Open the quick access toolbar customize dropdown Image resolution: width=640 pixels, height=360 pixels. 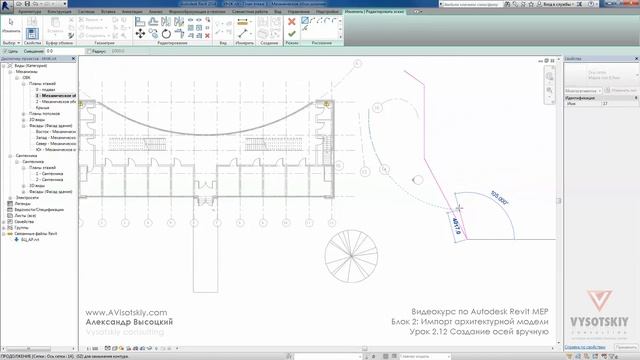pyautogui.click(x=65, y=4)
